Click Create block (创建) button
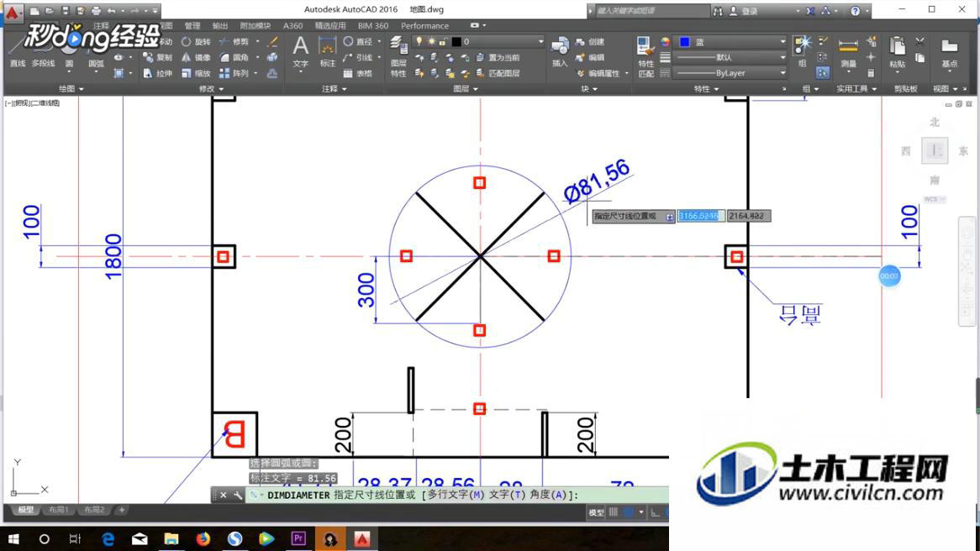This screenshot has width=980, height=551. (x=590, y=42)
